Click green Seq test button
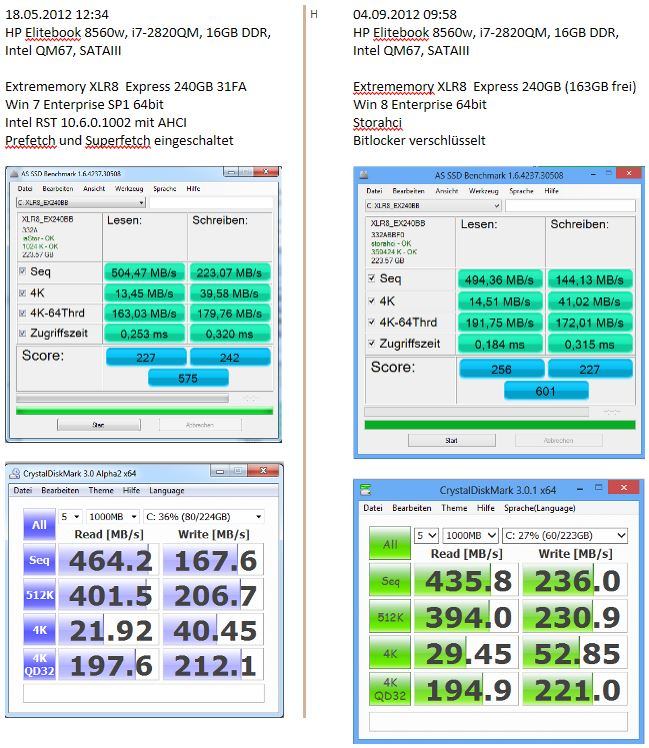 [x=390, y=581]
